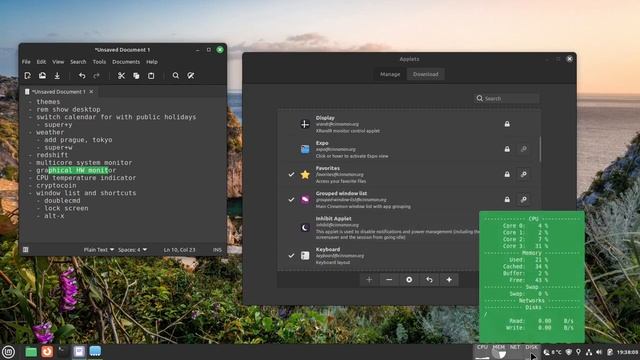Viewport: 640px width, 360px height.
Task: Launch Firefox from the panel
Action: click(47, 351)
